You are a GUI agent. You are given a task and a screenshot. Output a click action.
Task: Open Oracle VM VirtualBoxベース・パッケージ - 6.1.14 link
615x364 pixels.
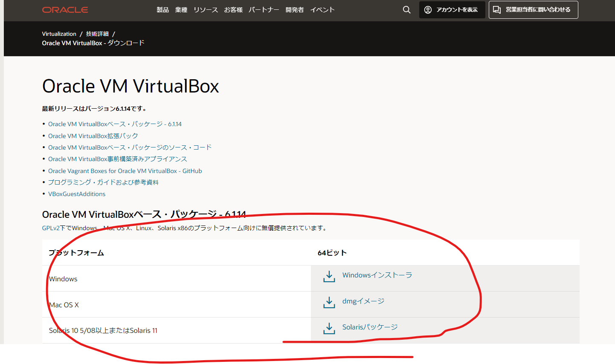(115, 124)
